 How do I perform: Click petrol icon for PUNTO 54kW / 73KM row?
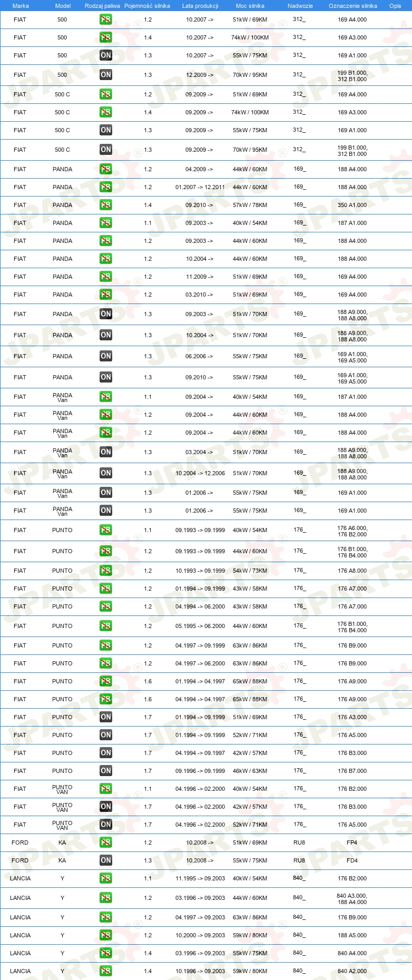pos(106,571)
